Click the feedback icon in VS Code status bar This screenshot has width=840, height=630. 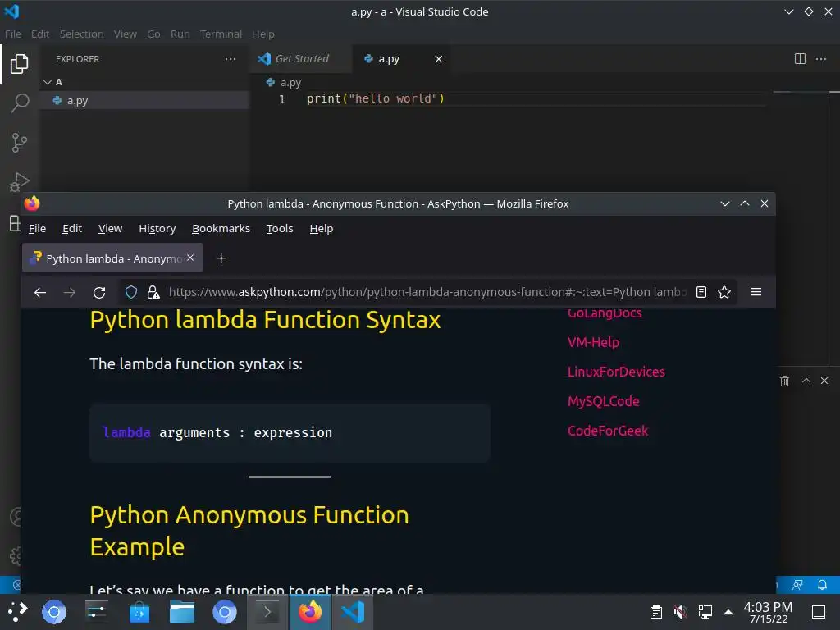point(797,584)
